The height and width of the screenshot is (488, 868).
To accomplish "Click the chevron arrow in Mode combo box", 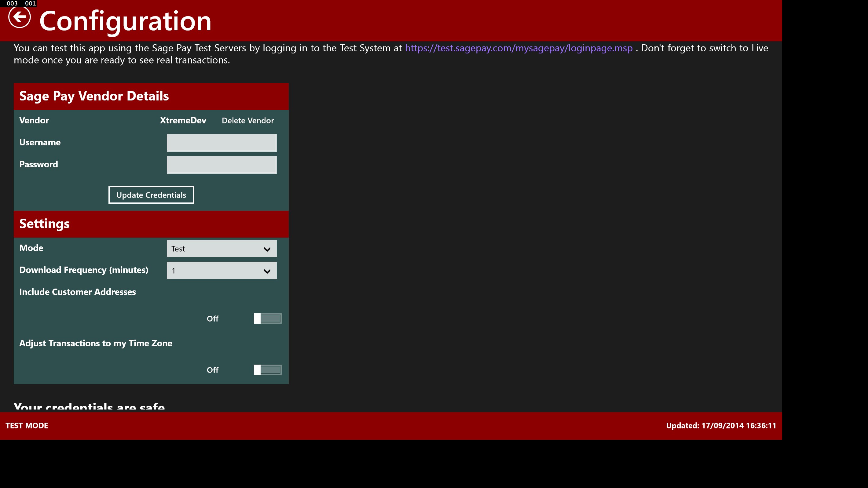I will tap(267, 249).
